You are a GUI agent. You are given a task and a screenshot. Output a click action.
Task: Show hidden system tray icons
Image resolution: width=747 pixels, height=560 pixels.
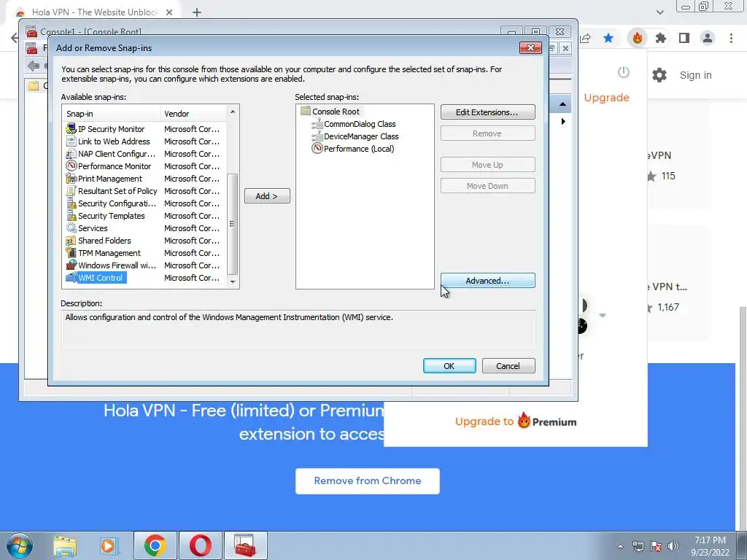coord(620,546)
